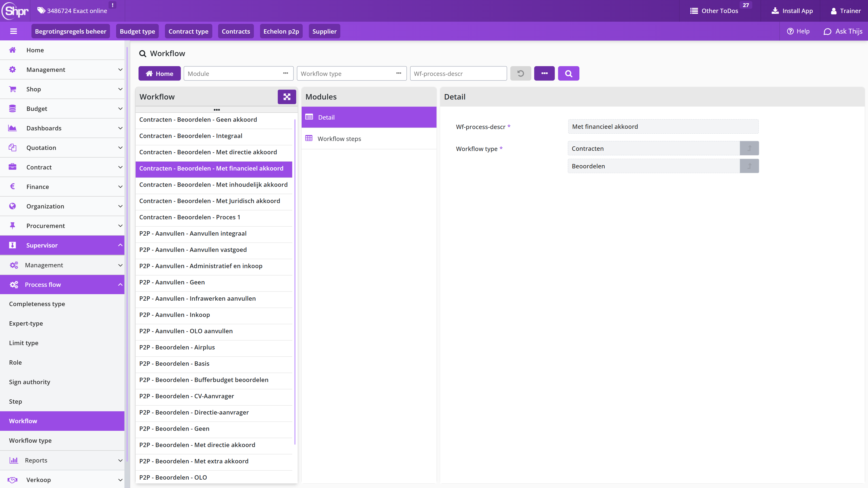This screenshot has width=868, height=488.
Task: Open the hamburger menu icon
Action: coord(14,31)
